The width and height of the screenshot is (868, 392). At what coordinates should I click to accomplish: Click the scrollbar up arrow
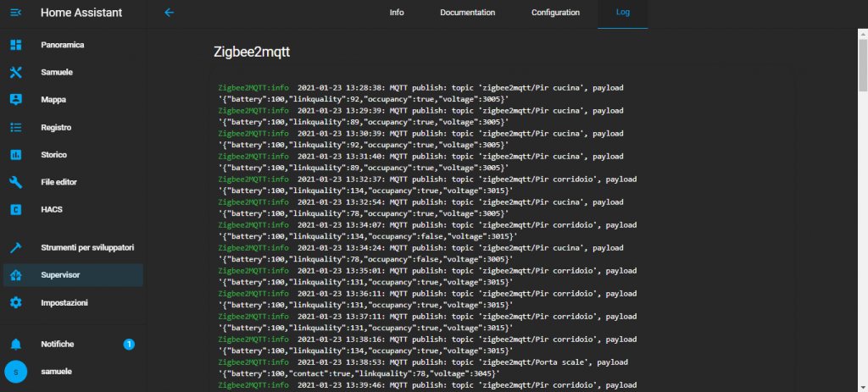click(863, 33)
